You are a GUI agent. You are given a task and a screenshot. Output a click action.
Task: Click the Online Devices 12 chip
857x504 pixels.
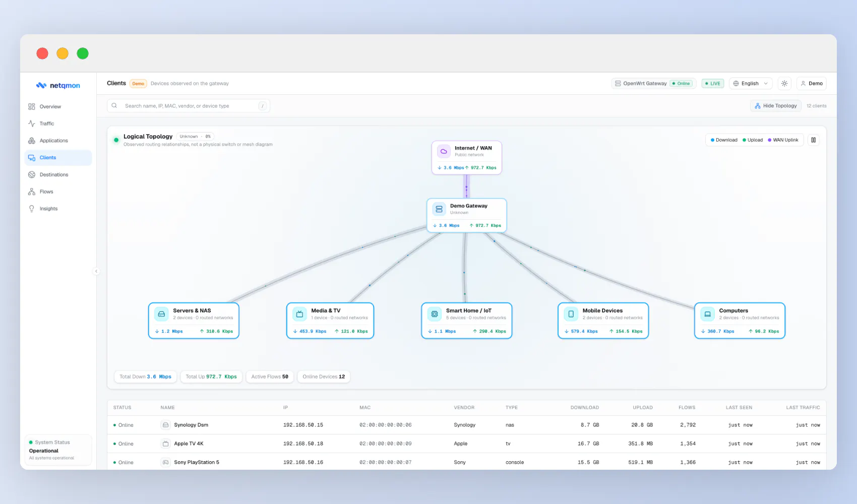coord(324,376)
